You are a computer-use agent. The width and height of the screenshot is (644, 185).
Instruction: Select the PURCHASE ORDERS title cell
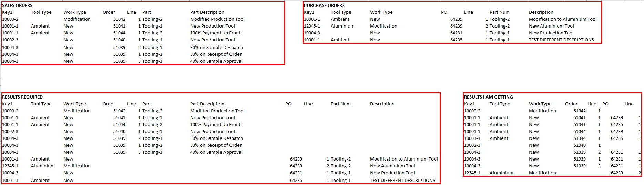324,6
